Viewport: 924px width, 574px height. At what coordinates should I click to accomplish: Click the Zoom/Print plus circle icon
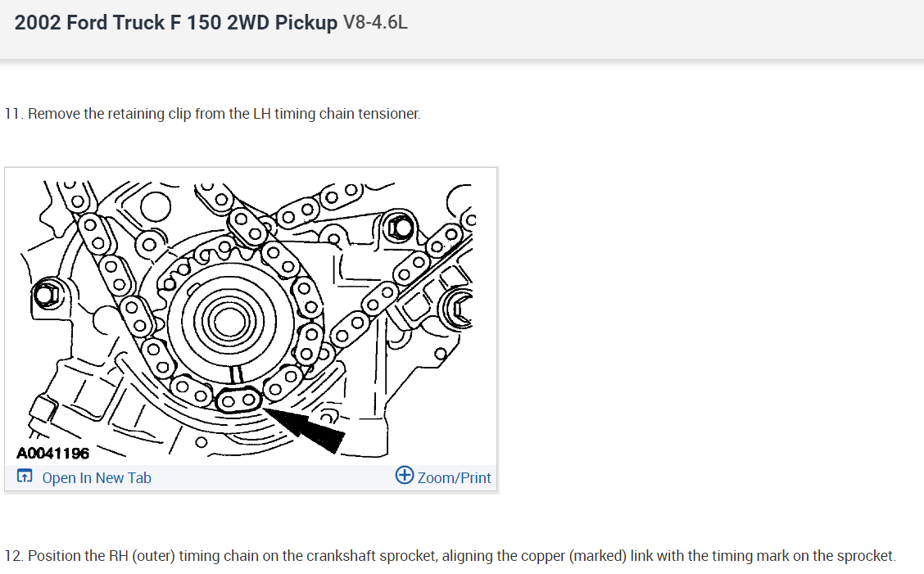404,476
